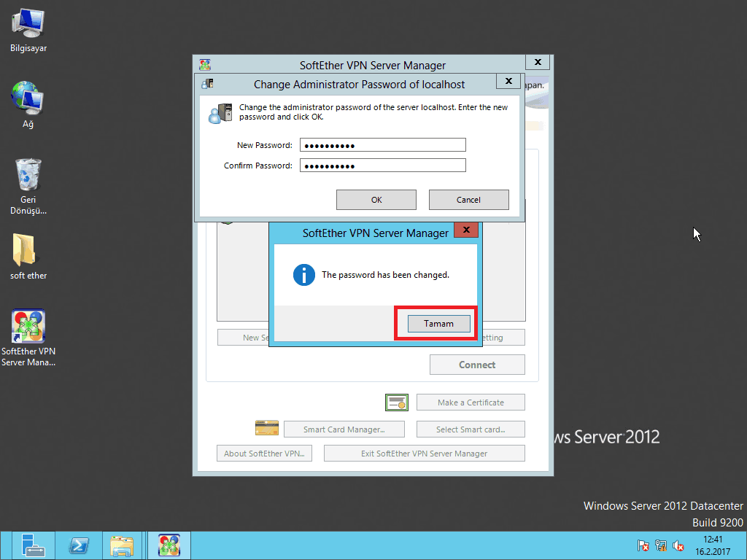Open Server Manager from the taskbar
Viewport: 747px width, 560px height.
33,545
